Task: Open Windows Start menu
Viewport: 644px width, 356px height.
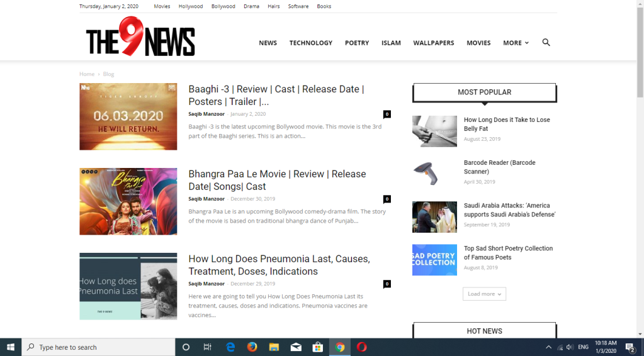Action: point(11,347)
